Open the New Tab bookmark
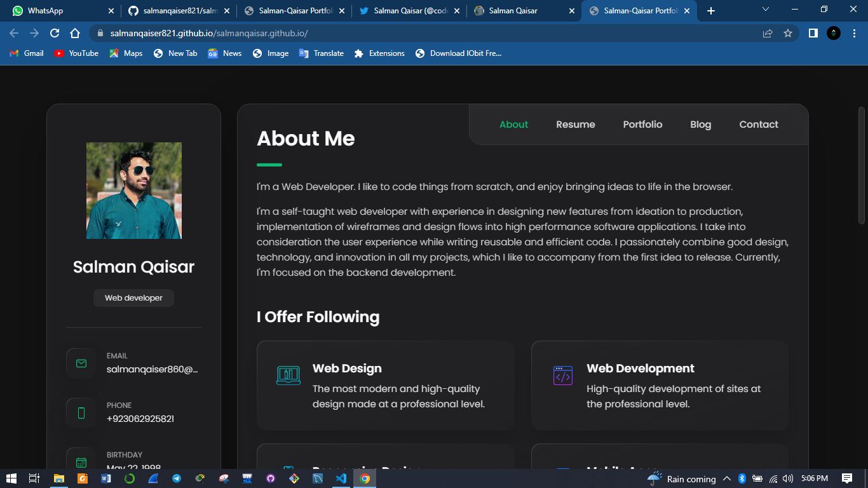The image size is (868, 488). coord(175,53)
